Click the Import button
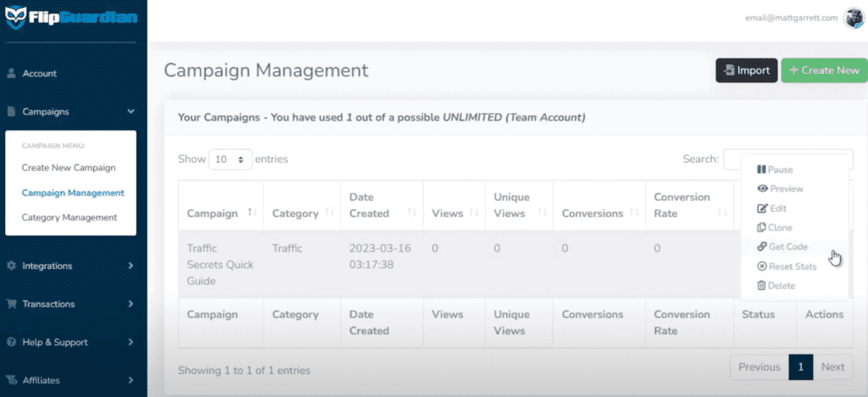868x397 pixels. tap(746, 70)
